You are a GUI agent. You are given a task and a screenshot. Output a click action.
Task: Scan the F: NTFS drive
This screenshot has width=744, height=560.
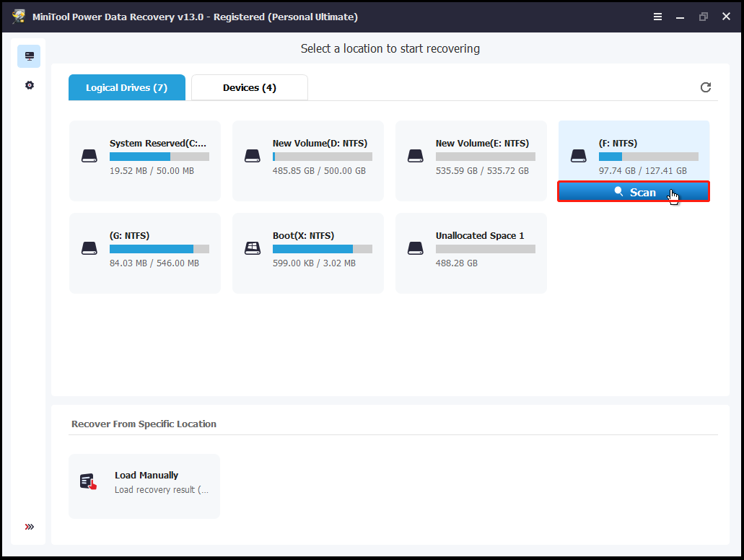click(x=634, y=192)
